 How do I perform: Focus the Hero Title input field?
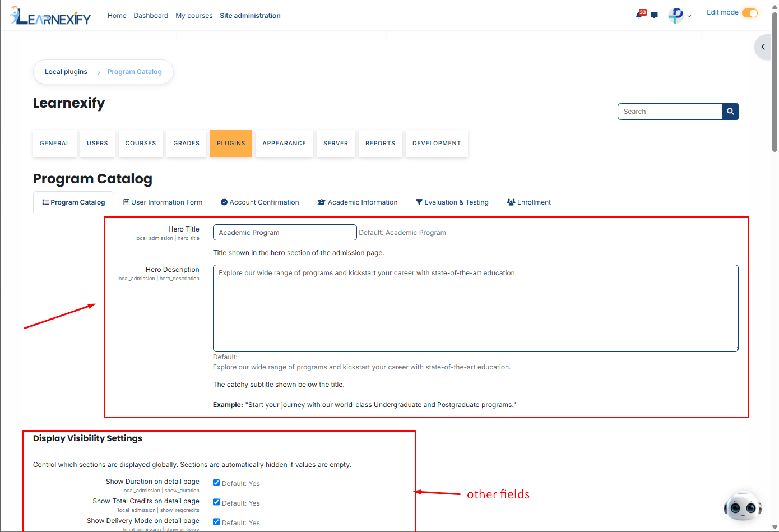coord(285,233)
